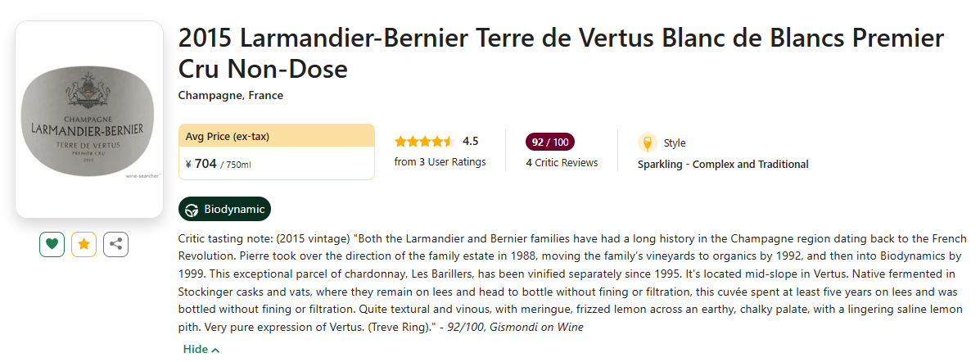
Task: Click the Biodynamic badge
Action: [x=224, y=210]
